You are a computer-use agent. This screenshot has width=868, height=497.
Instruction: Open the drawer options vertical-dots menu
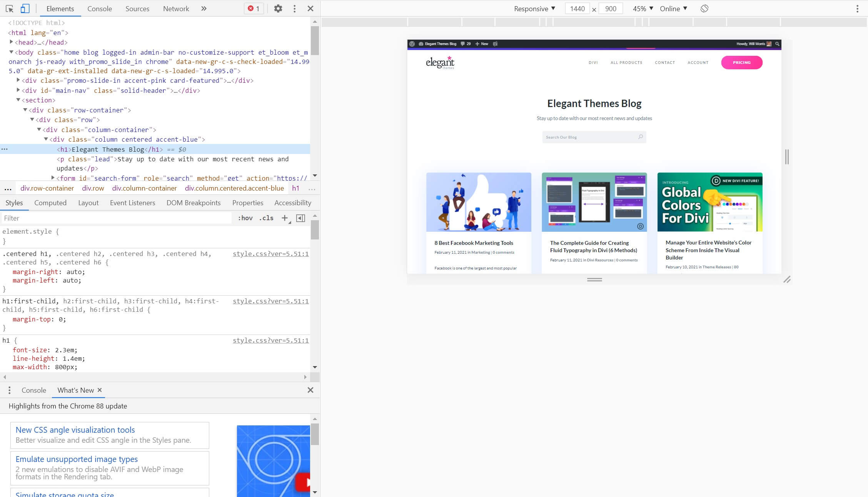point(9,390)
